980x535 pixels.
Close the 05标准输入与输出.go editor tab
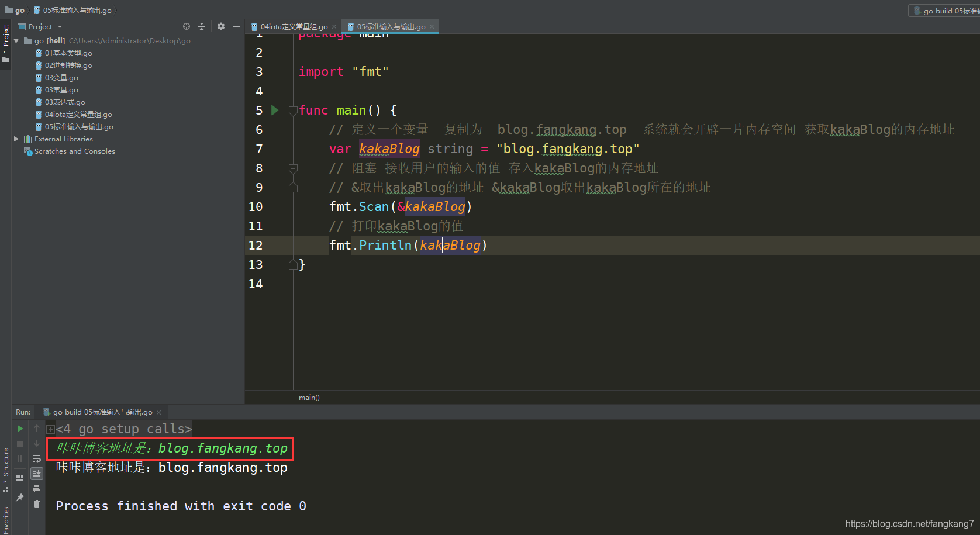[432, 27]
